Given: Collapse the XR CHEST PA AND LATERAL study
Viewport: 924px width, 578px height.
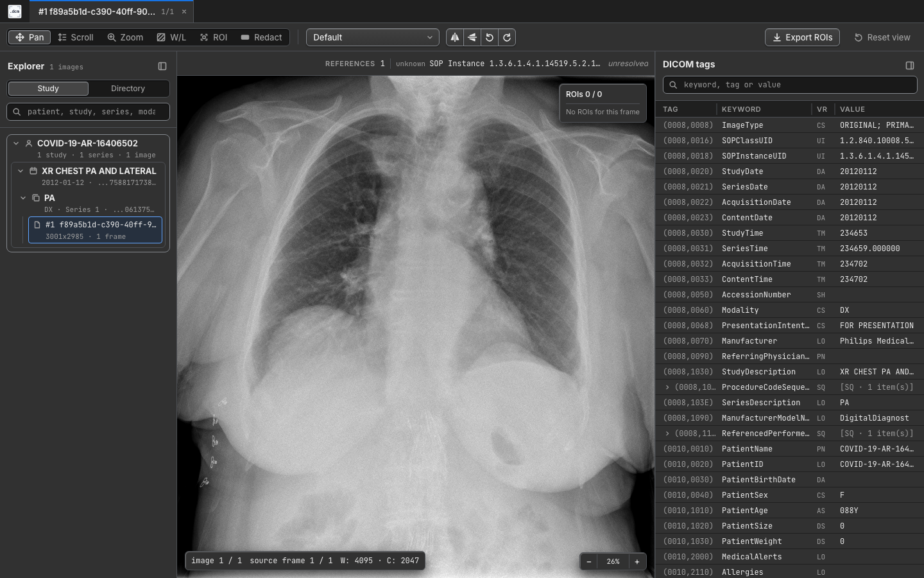Looking at the screenshot, I should (21, 171).
